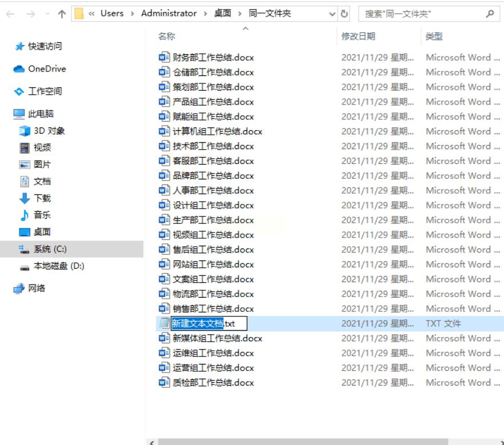Sort by the 修改日期 column header
504x445 pixels.
pyautogui.click(x=358, y=37)
